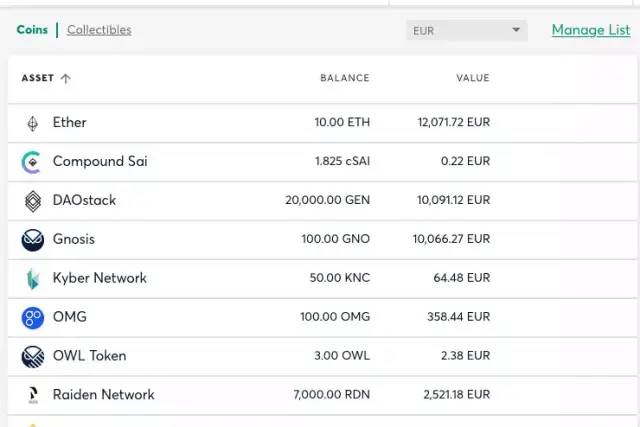Open the EUR currency dropdown
Image resolution: width=640 pixels, height=427 pixels.
[467, 31]
